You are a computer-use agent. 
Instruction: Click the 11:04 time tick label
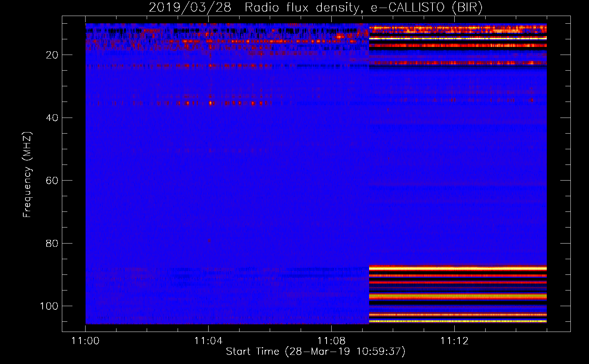pos(208,341)
